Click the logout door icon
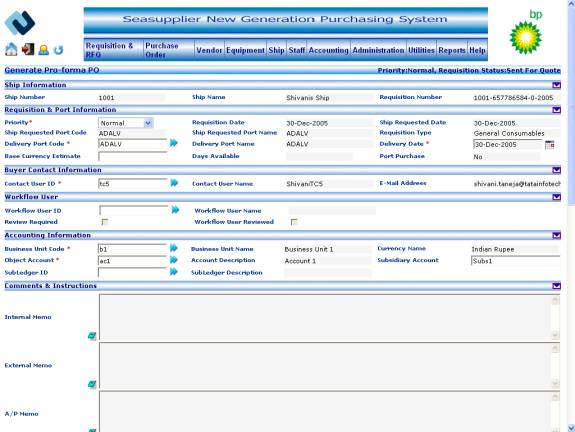This screenshot has width=575, height=432. pos(28,49)
